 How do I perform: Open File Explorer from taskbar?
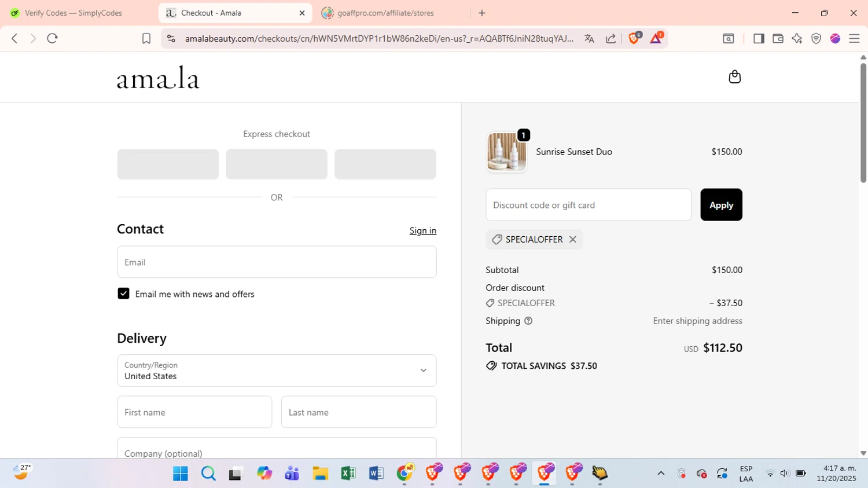(x=320, y=474)
